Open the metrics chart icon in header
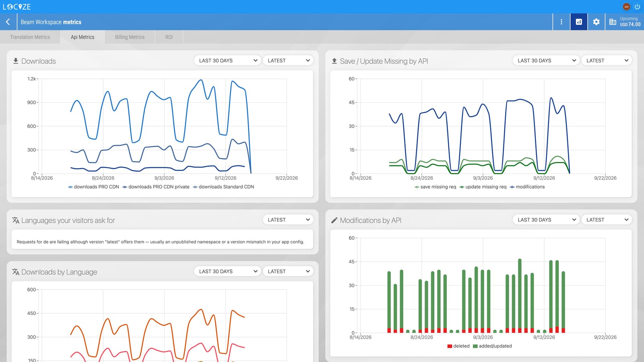Screen dimensions: 644x362 tap(579, 22)
